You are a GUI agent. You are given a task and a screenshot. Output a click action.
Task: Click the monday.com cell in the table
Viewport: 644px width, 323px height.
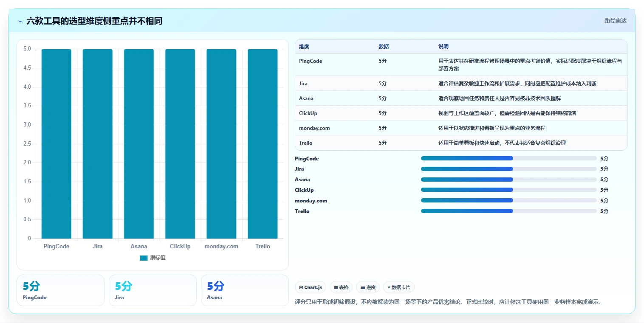[314, 128]
